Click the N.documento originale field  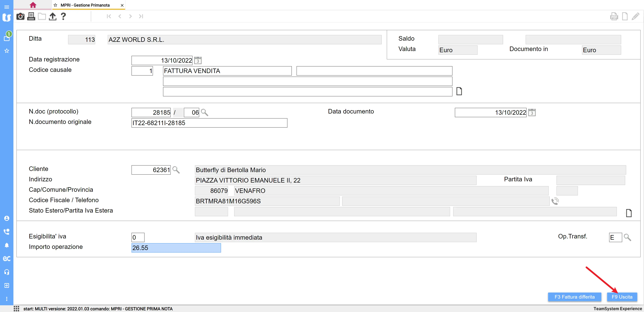point(209,123)
